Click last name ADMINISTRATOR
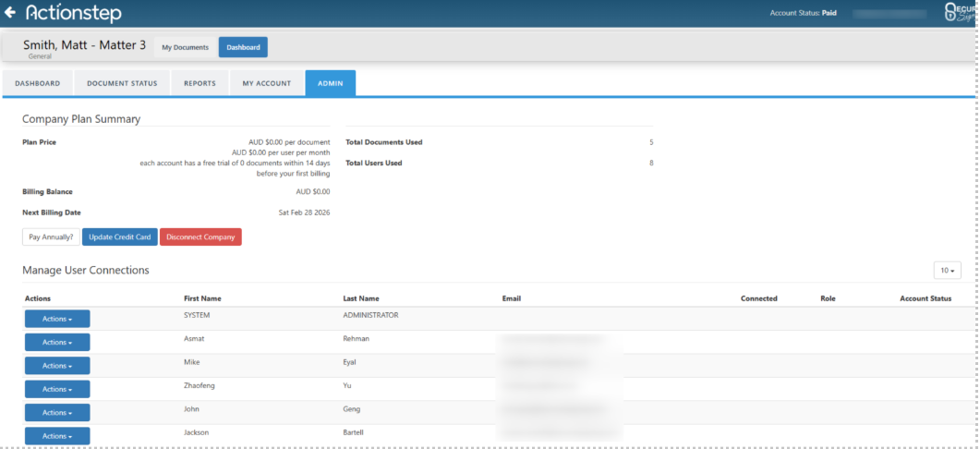This screenshot has height=449, width=980. (x=370, y=315)
